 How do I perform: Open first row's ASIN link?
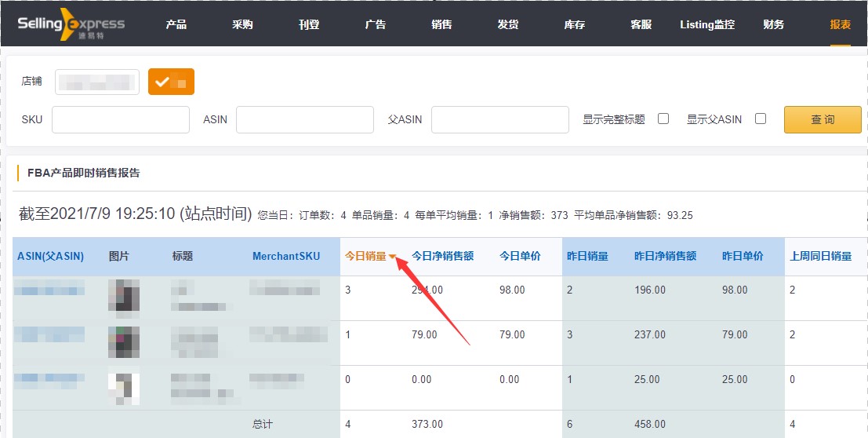tap(50, 290)
